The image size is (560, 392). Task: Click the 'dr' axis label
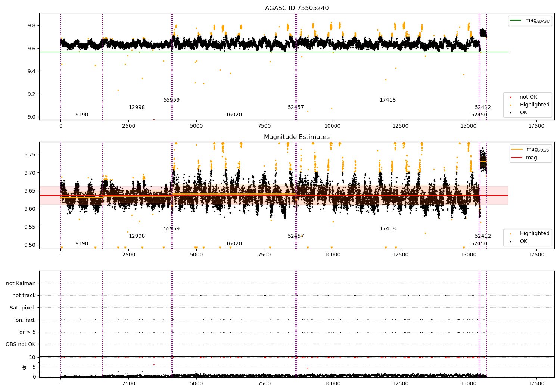(x=24, y=367)
